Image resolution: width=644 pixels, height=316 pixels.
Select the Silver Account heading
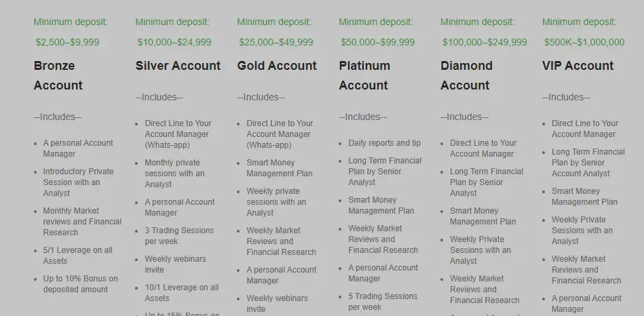pyautogui.click(x=178, y=66)
